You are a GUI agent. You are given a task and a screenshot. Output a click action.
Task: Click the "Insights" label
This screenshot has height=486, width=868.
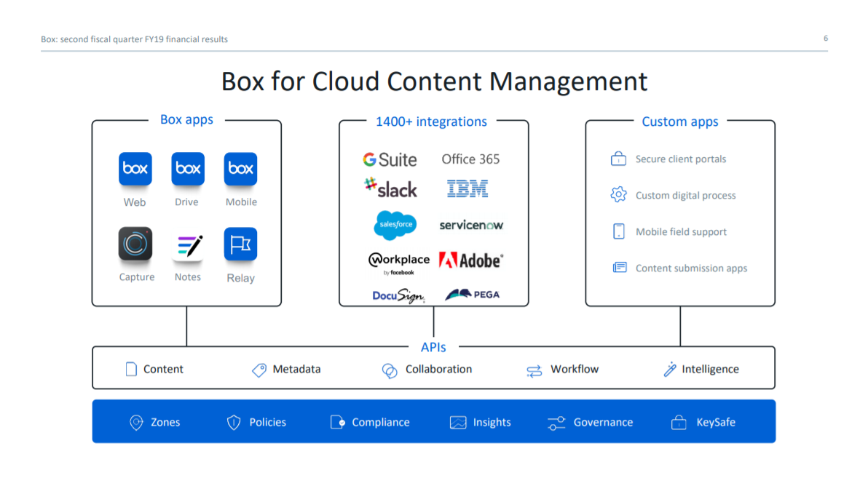[x=492, y=423]
